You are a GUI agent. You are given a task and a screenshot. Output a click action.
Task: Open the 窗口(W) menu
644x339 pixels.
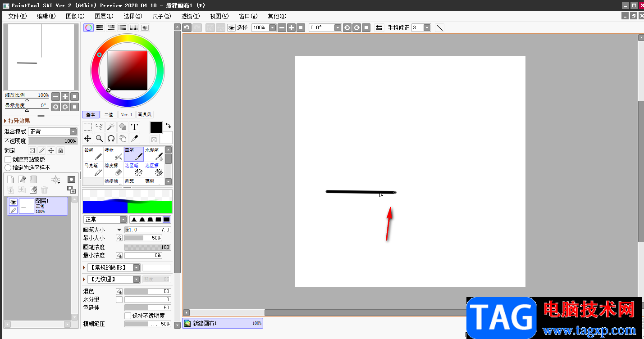(248, 16)
